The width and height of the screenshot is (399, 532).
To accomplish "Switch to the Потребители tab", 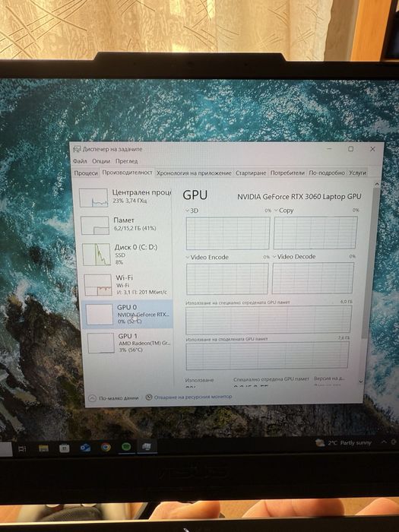I will (x=287, y=173).
